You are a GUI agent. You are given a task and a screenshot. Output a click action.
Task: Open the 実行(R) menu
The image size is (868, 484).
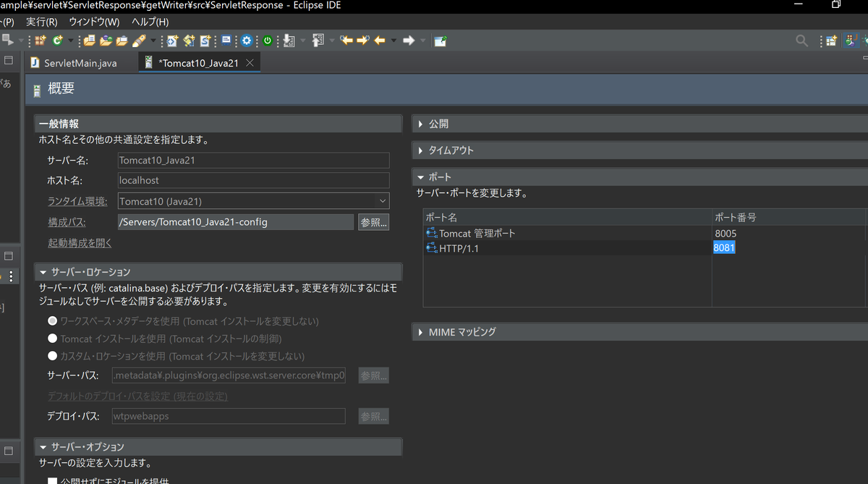point(42,22)
